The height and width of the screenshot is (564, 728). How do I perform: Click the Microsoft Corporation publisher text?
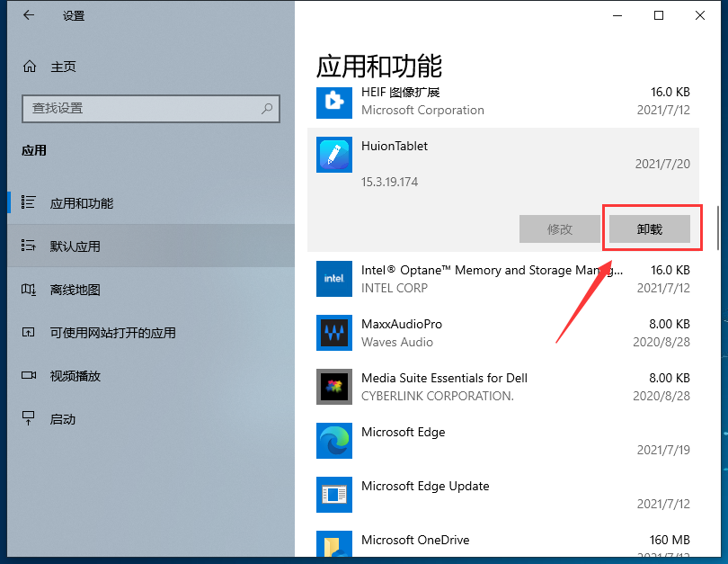(x=422, y=110)
